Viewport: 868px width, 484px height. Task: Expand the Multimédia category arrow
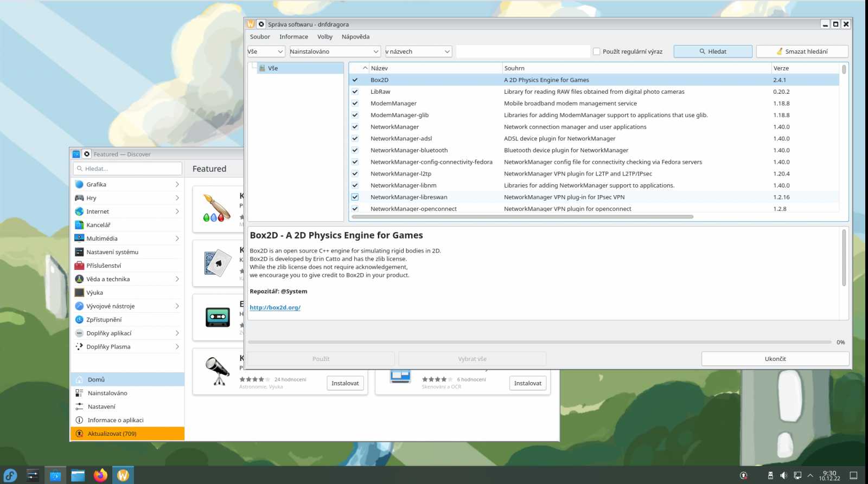(177, 238)
